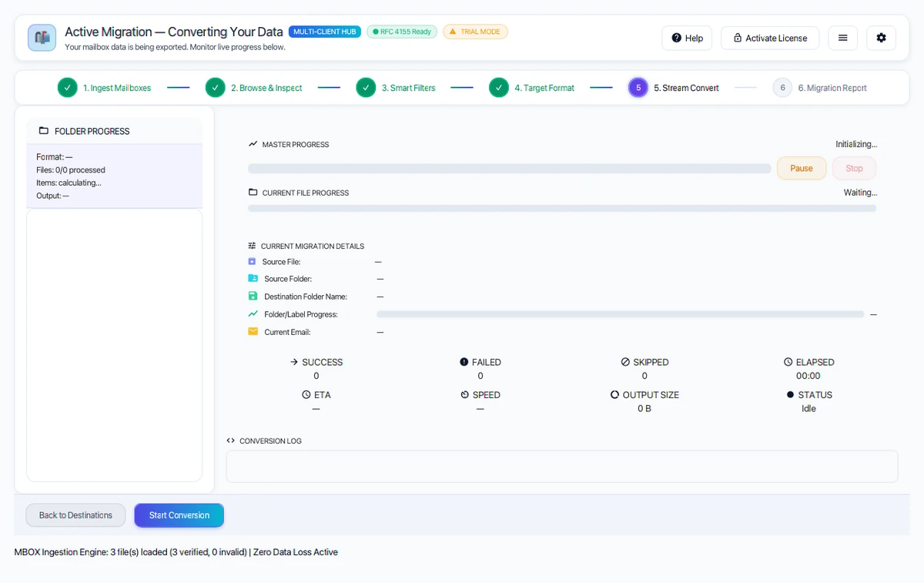Click the Conversion Log code brackets icon
Screen dimensions: 924x583
[x=230, y=441]
